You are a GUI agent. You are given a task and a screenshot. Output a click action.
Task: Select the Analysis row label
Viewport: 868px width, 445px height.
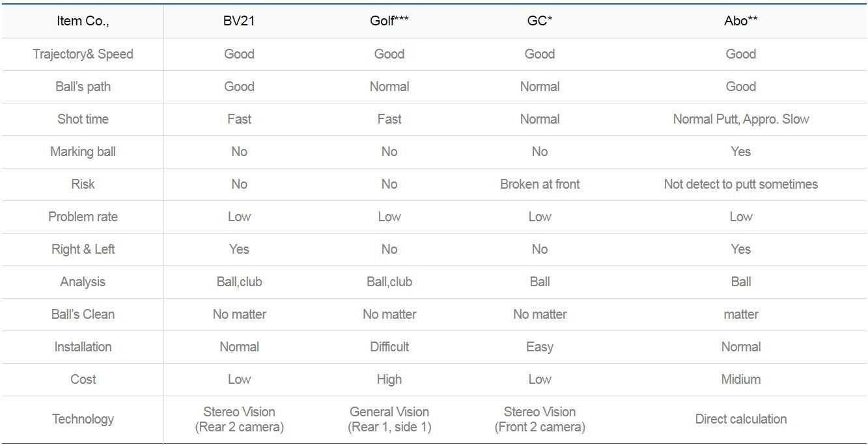[83, 282]
